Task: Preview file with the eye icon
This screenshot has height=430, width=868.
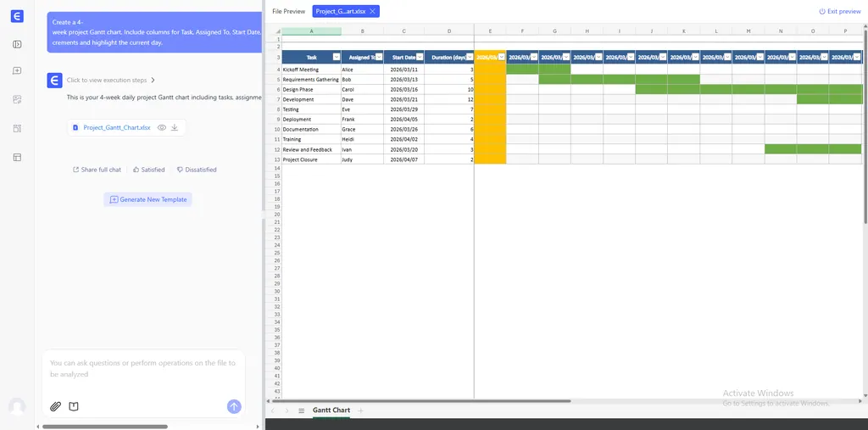Action: (x=161, y=128)
